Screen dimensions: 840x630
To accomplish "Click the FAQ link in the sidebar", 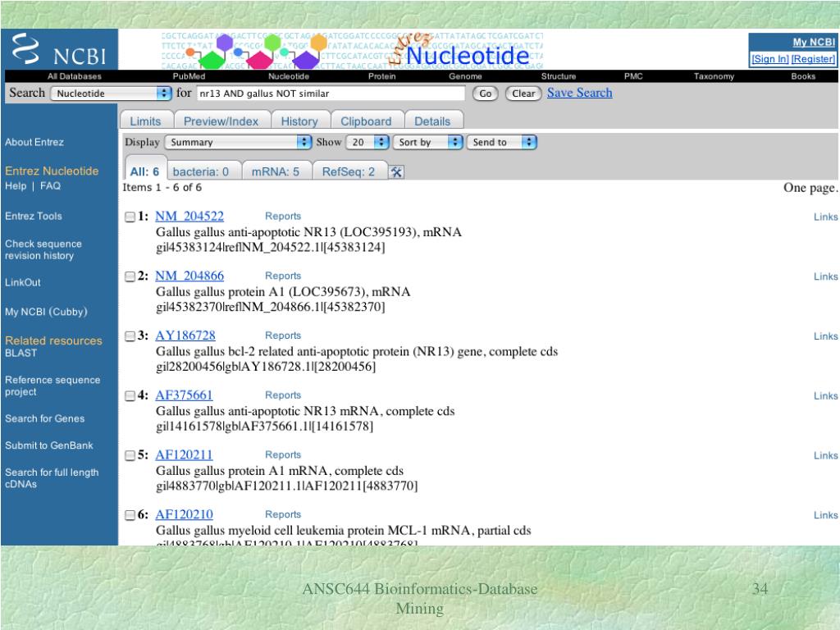I will click(50, 186).
